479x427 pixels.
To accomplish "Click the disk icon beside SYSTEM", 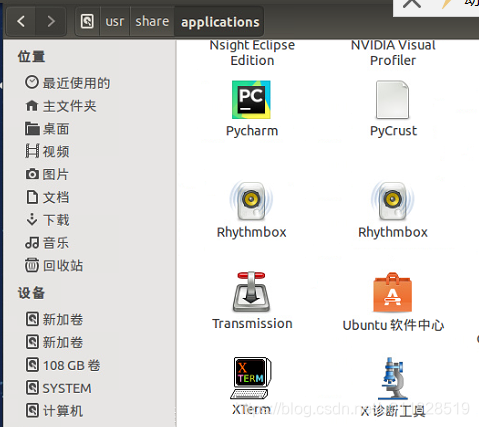I will [32, 388].
